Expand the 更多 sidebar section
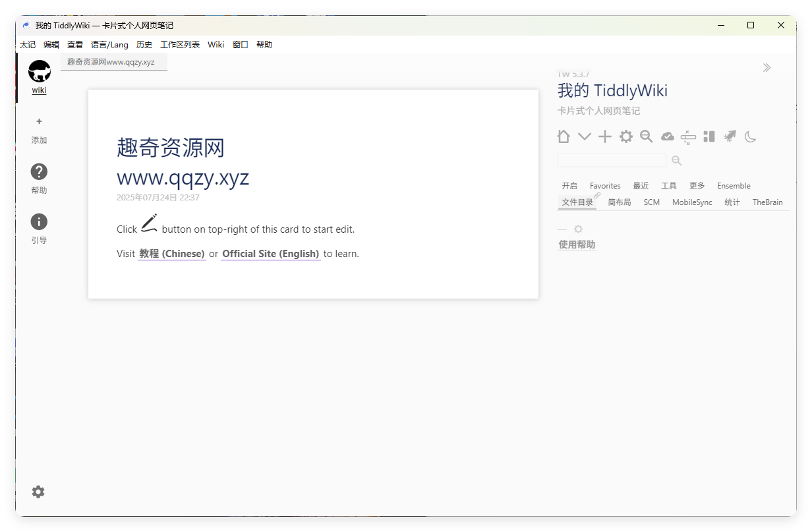Image resolution: width=812 pixels, height=532 pixels. tap(697, 185)
